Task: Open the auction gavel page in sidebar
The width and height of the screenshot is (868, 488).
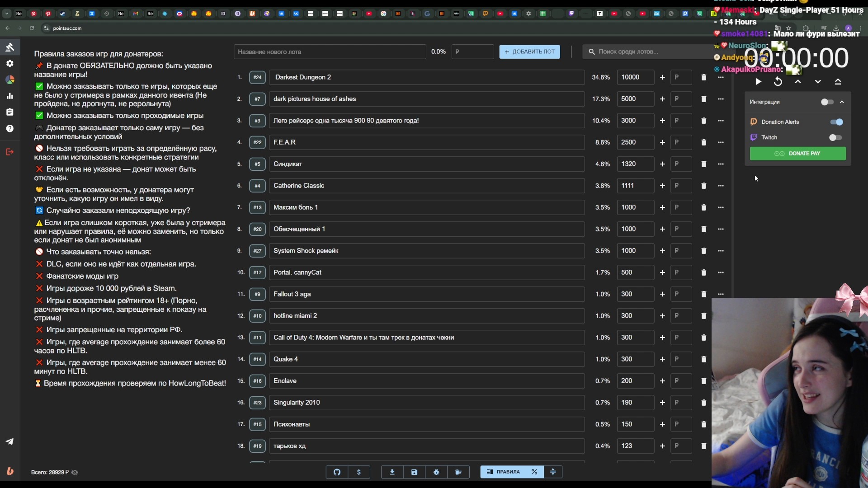Action: click(9, 47)
